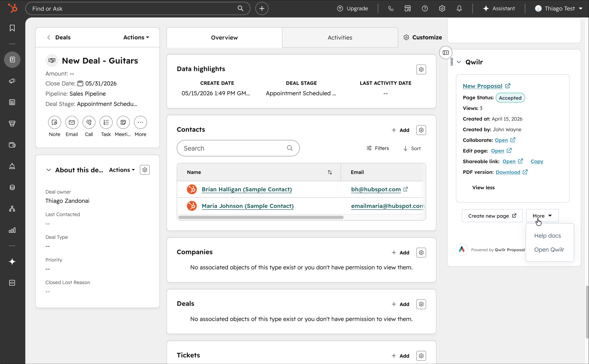Open contact Filters
589x364 pixels.
(377, 148)
